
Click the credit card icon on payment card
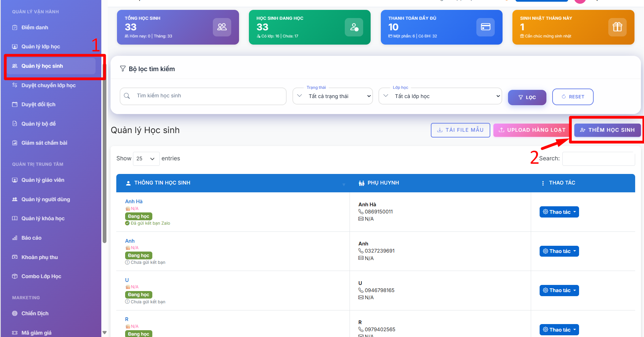(x=485, y=27)
